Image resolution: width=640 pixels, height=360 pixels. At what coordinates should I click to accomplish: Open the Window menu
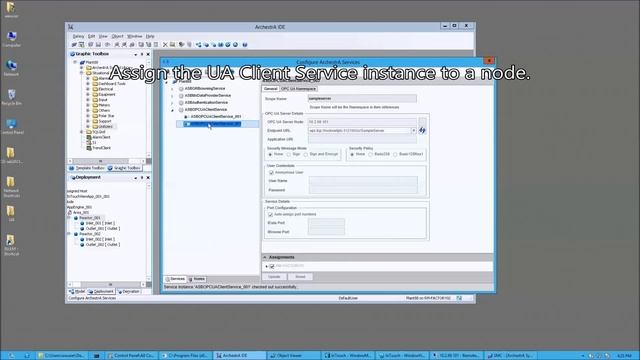tap(134, 36)
